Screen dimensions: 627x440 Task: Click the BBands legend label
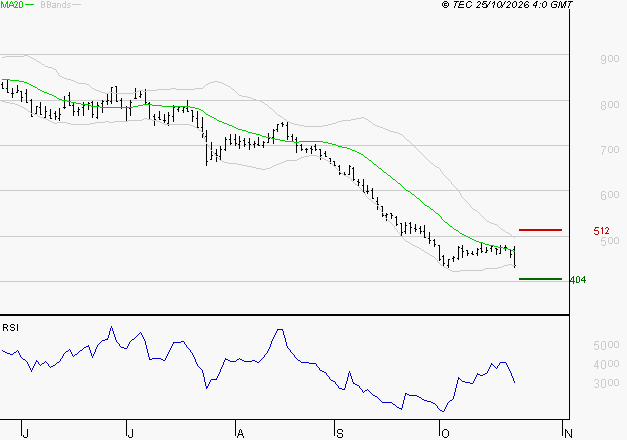point(56,5)
